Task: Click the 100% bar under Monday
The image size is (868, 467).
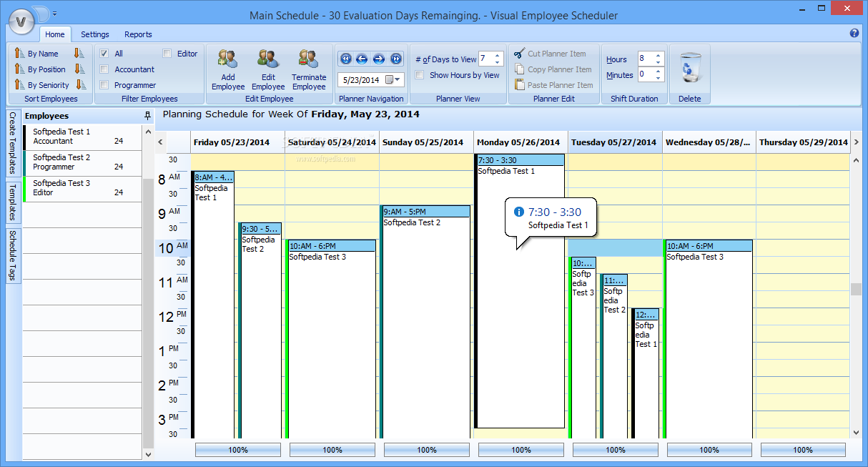Action: tap(521, 450)
